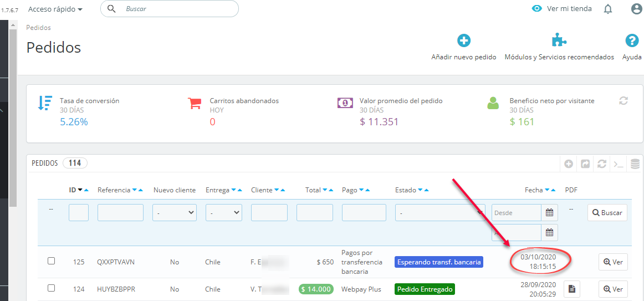Click the Desde date input field

[x=517, y=213]
